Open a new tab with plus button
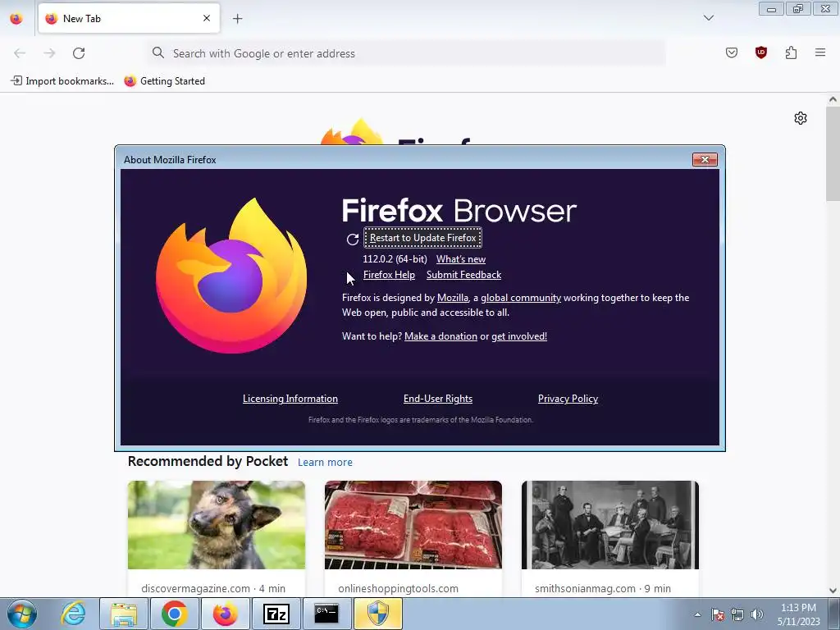The image size is (840, 630). tap(237, 19)
